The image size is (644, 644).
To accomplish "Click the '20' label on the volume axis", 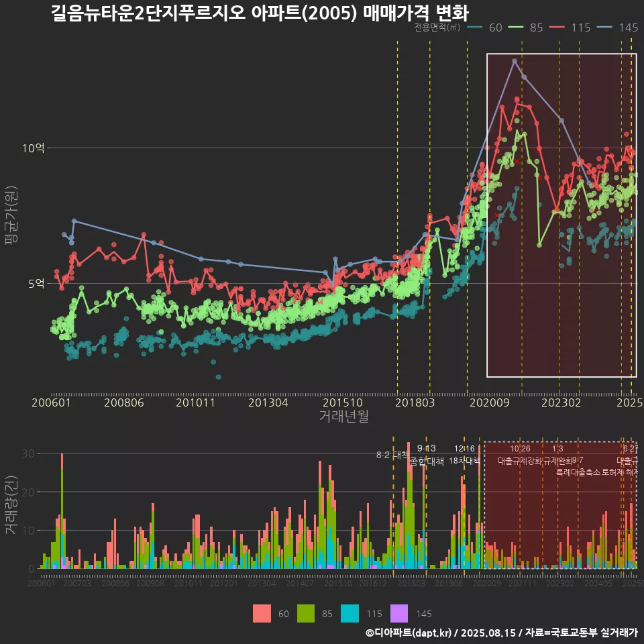I will [x=28, y=492].
